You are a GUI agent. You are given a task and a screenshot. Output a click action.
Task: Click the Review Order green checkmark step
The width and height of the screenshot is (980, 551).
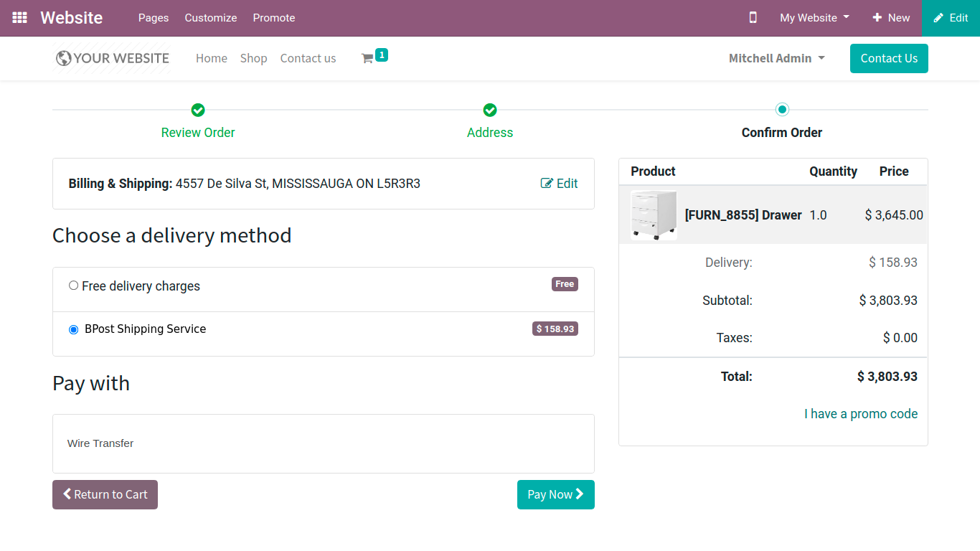tap(198, 110)
